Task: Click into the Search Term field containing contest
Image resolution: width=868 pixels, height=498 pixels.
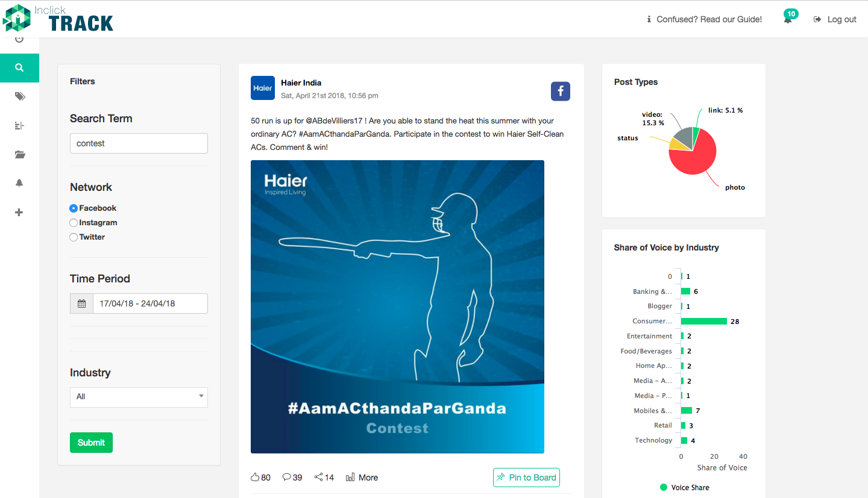Action: [139, 143]
